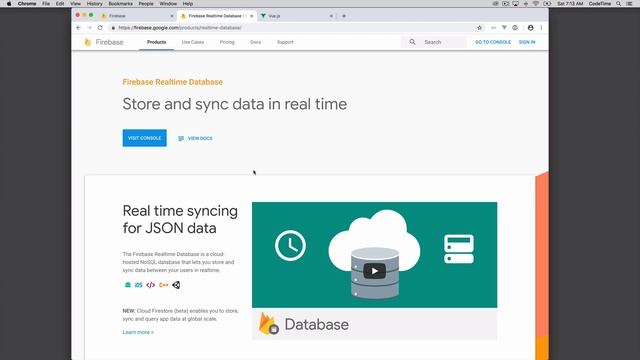The width and height of the screenshot is (640, 360).
Task: Open the Use Cases navigation item
Action: (193, 42)
